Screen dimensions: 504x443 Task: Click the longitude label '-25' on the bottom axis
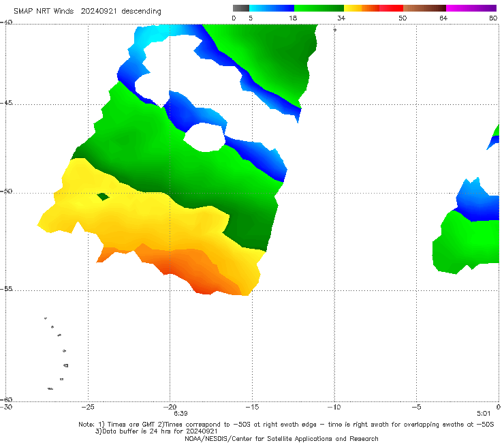coord(88,407)
